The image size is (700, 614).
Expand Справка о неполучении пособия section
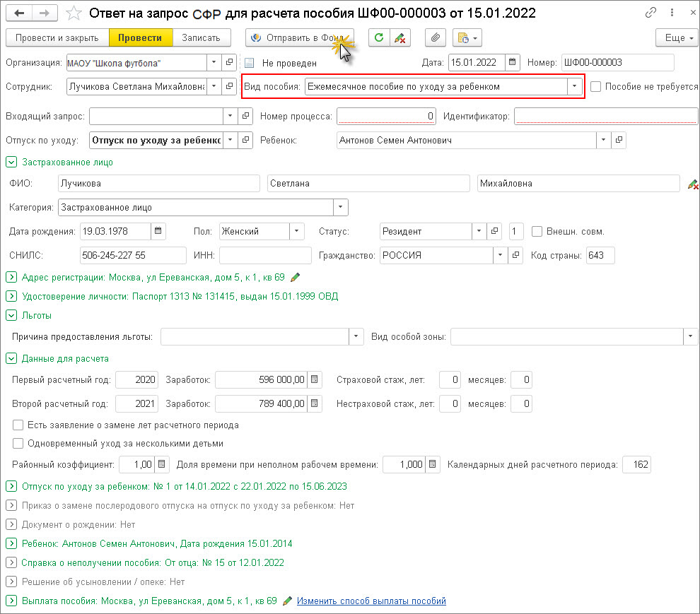pos(11,562)
